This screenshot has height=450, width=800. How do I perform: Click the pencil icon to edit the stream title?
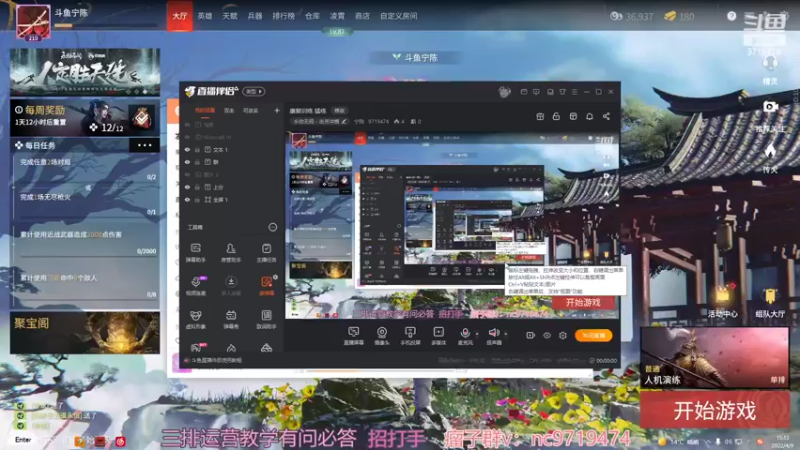point(344,121)
